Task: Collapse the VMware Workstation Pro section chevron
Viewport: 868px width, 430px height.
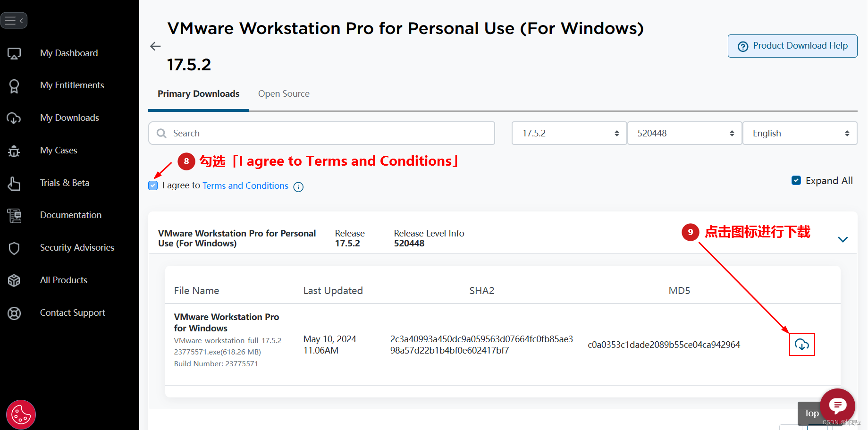Action: coord(843,239)
